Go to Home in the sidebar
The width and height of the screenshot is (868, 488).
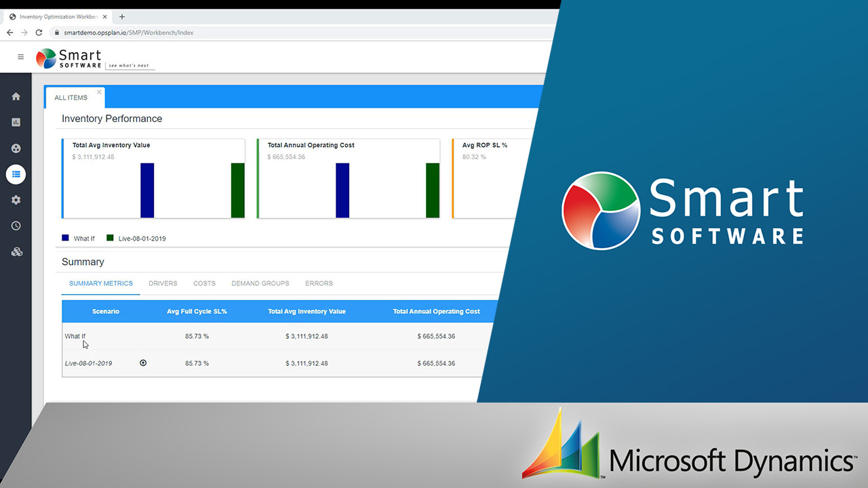(x=16, y=96)
